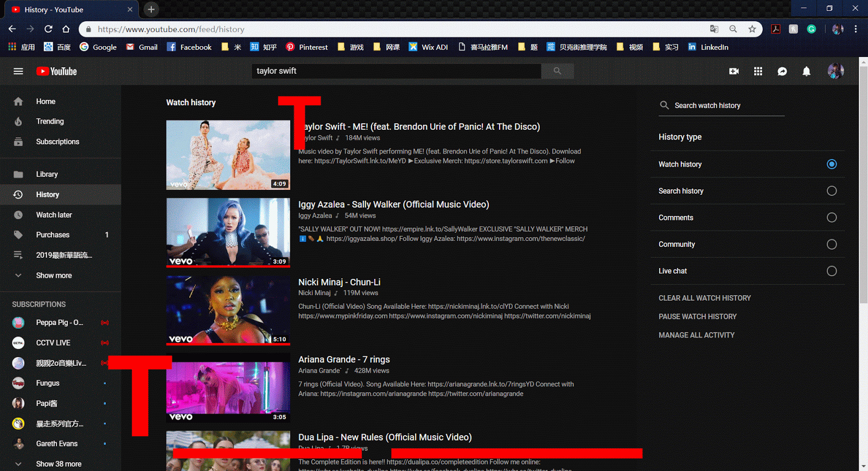The image size is (868, 471).
Task: Open the Ariana Grande channel link
Action: click(x=320, y=371)
